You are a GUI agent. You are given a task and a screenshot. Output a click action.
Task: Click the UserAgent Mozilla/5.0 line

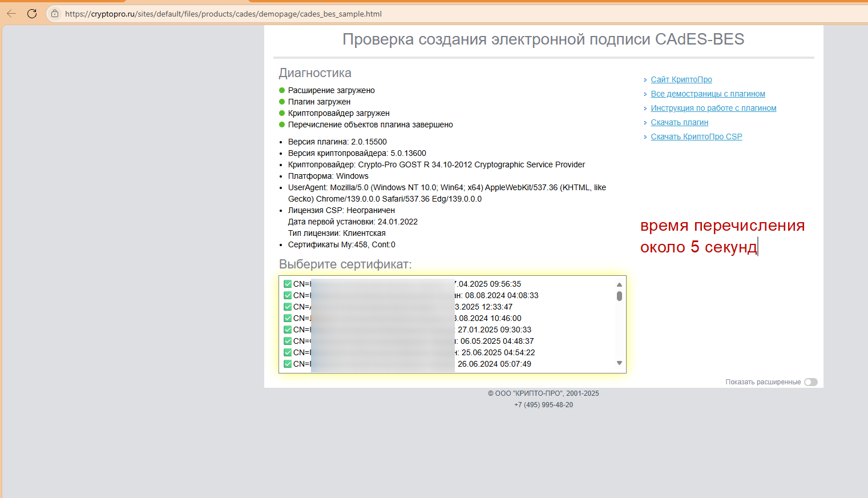(447, 193)
